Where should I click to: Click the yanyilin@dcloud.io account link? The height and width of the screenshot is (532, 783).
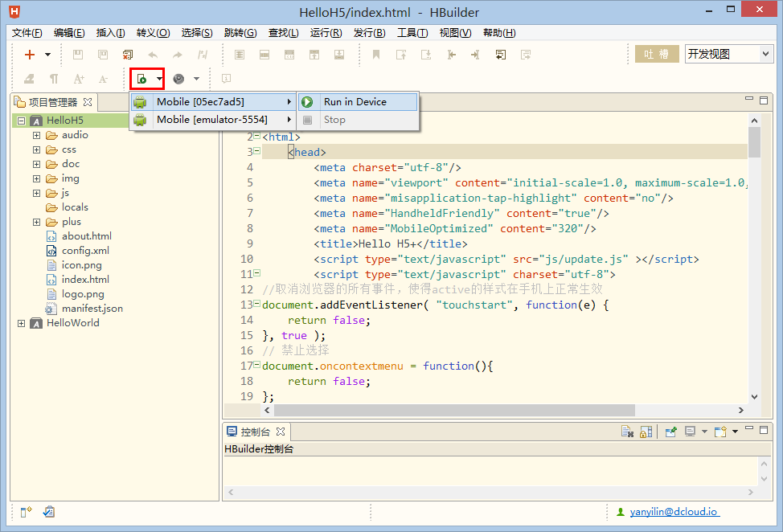pyautogui.click(x=674, y=512)
